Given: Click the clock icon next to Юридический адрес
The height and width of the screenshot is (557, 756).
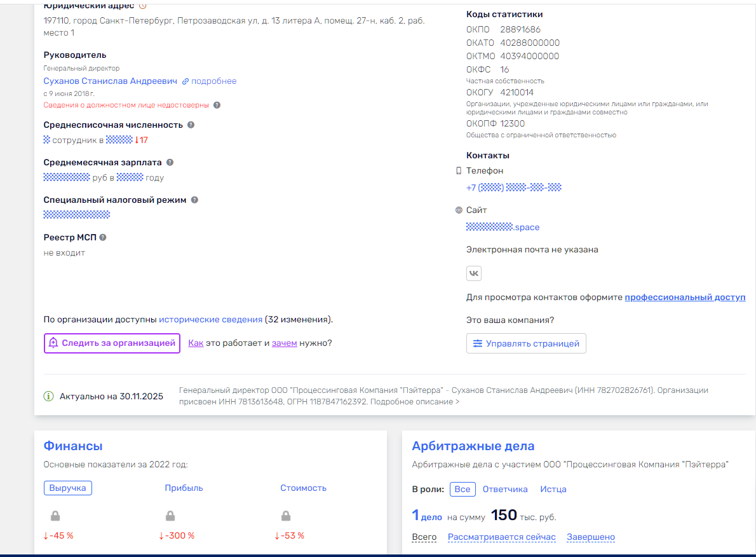Looking at the screenshot, I should point(143,6).
